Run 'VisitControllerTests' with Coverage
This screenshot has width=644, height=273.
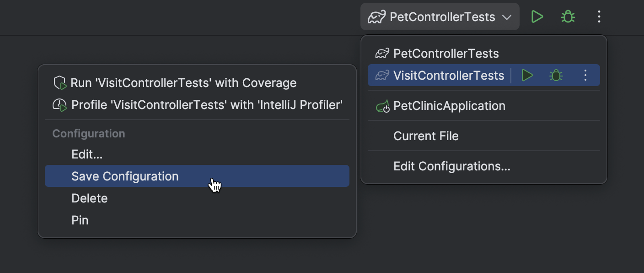[183, 83]
